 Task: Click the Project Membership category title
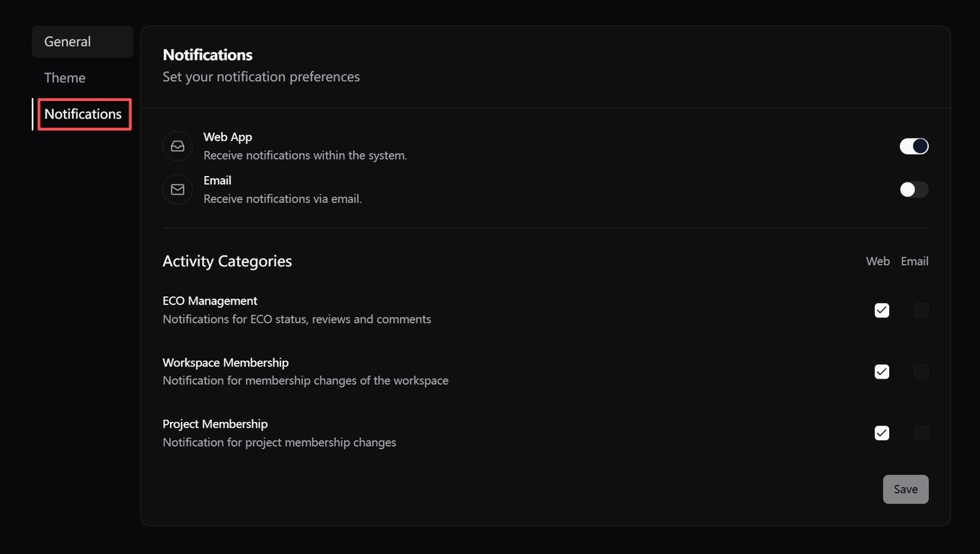point(215,423)
